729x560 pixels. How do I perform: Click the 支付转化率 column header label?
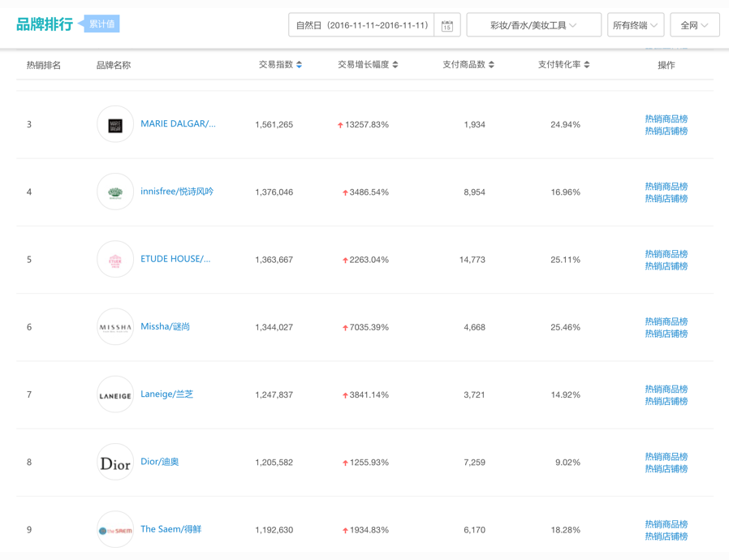click(559, 65)
